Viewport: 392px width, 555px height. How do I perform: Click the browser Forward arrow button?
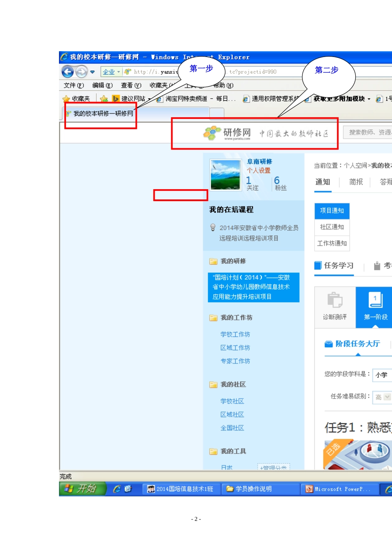(x=82, y=72)
